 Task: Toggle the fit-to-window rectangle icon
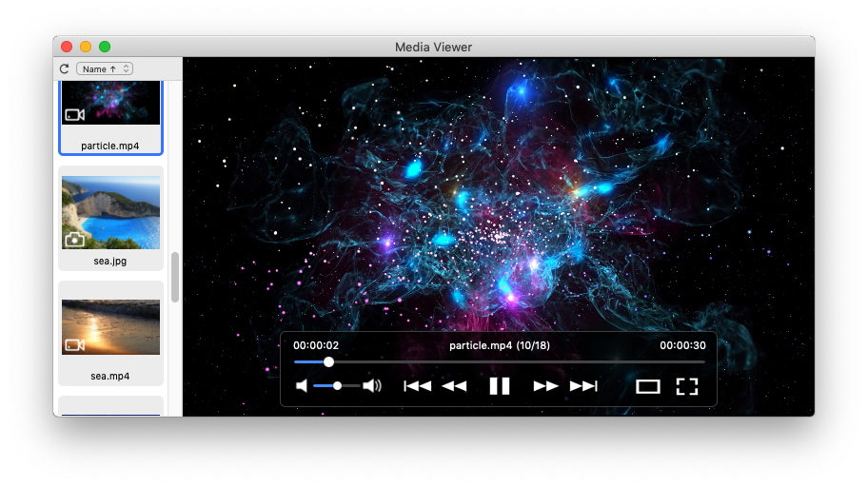648,386
